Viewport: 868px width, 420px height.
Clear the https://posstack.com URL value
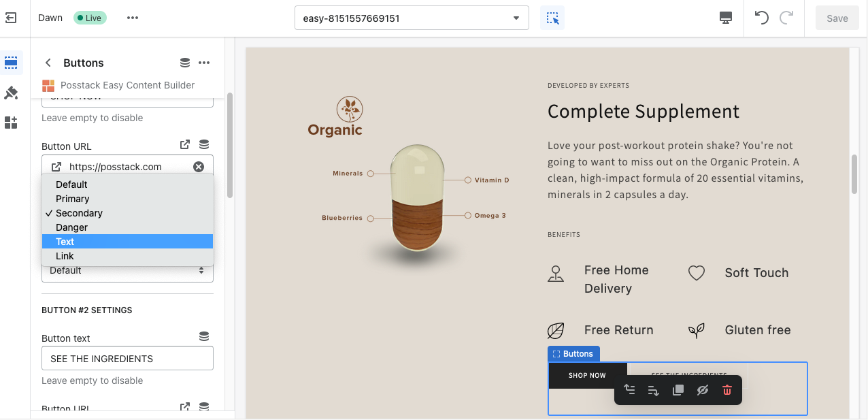pyautogui.click(x=199, y=167)
